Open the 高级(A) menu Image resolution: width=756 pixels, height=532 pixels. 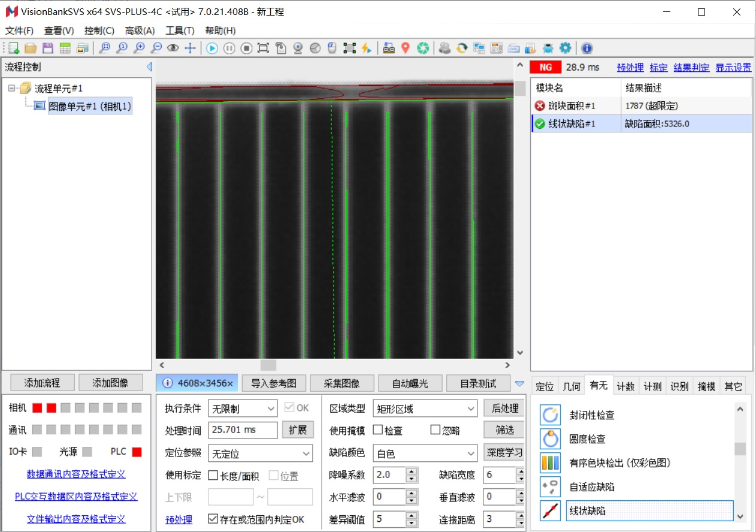coord(140,31)
